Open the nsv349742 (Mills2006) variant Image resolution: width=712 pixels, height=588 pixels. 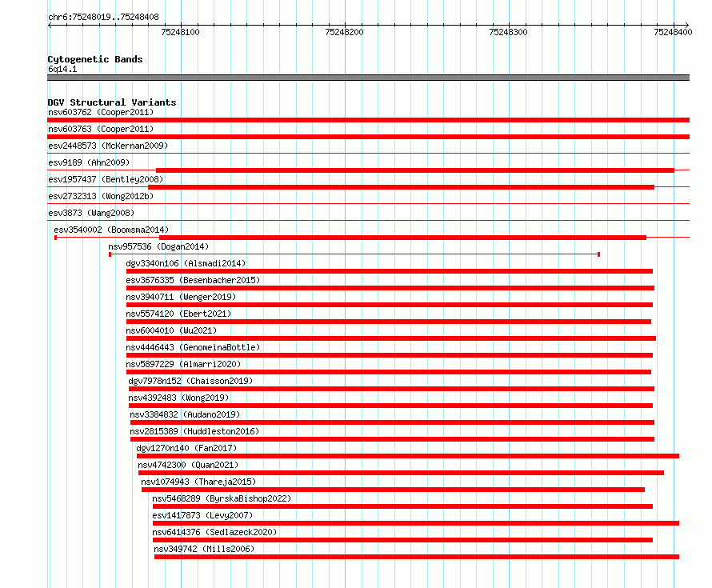click(x=204, y=549)
